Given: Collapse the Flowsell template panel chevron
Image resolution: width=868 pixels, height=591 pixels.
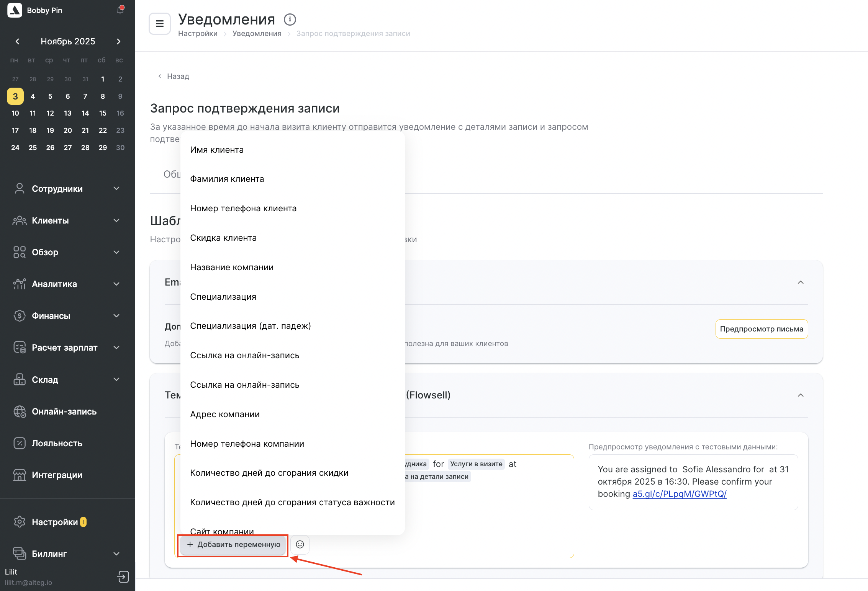Looking at the screenshot, I should pyautogui.click(x=800, y=395).
